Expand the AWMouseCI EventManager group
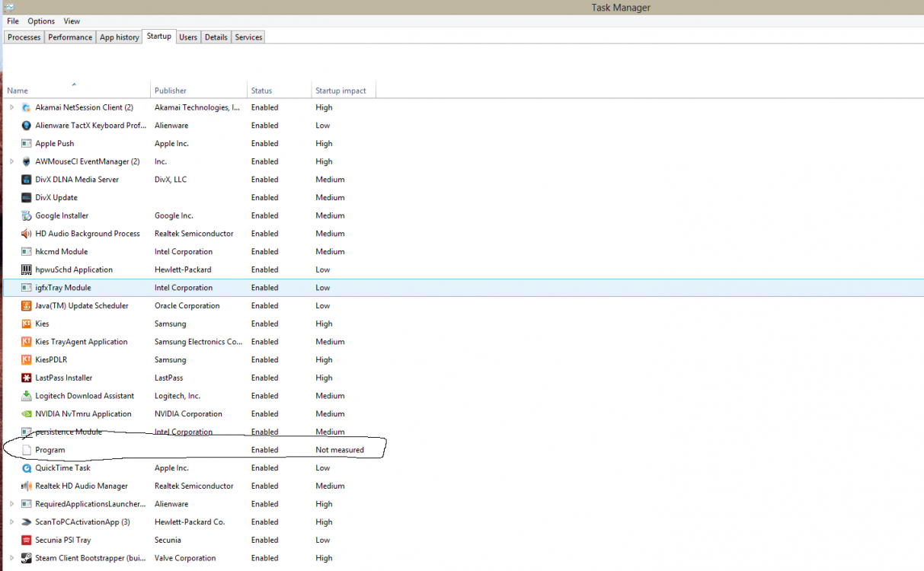 [11, 161]
